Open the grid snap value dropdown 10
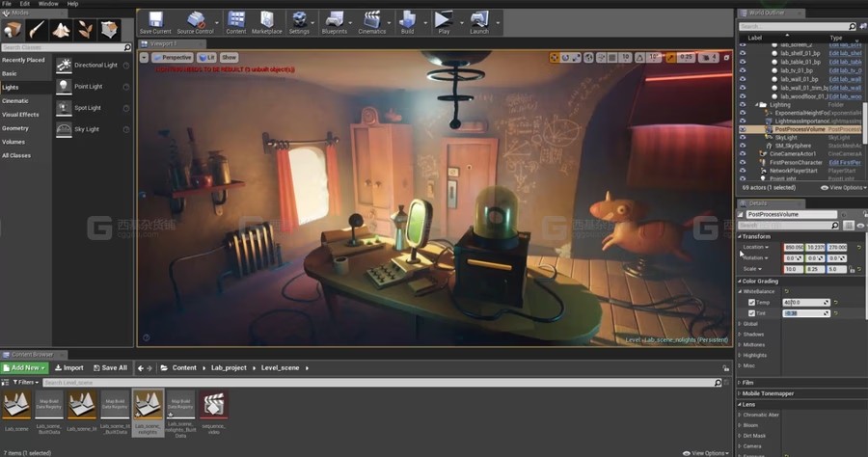The height and width of the screenshot is (457, 868). coord(626,58)
